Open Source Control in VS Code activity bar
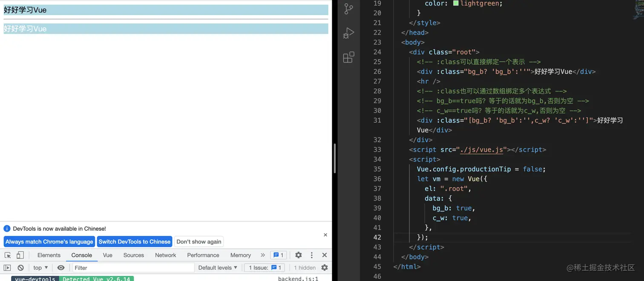 (x=349, y=9)
